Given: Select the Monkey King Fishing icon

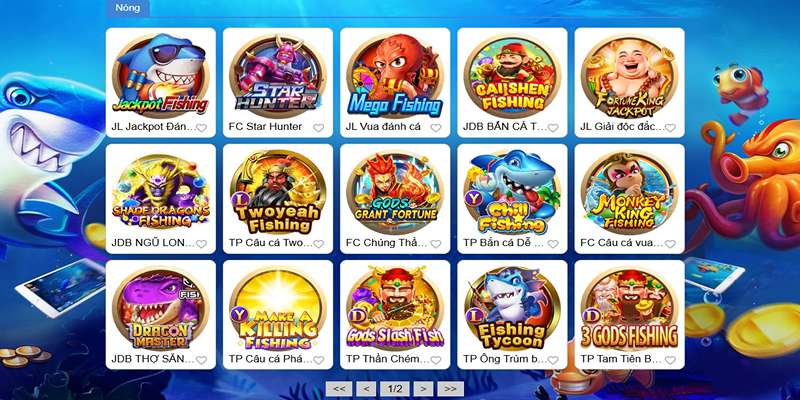Looking at the screenshot, I should coord(629,191).
